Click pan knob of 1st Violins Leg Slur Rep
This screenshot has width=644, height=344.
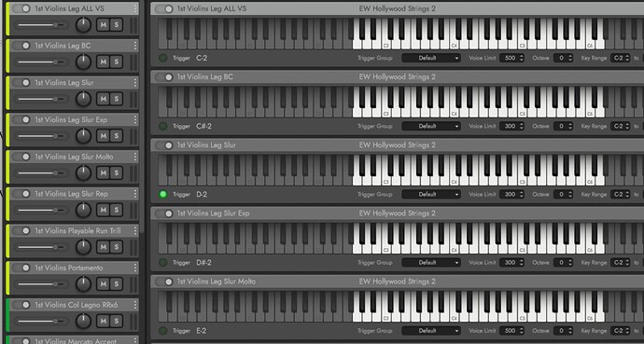(x=83, y=210)
